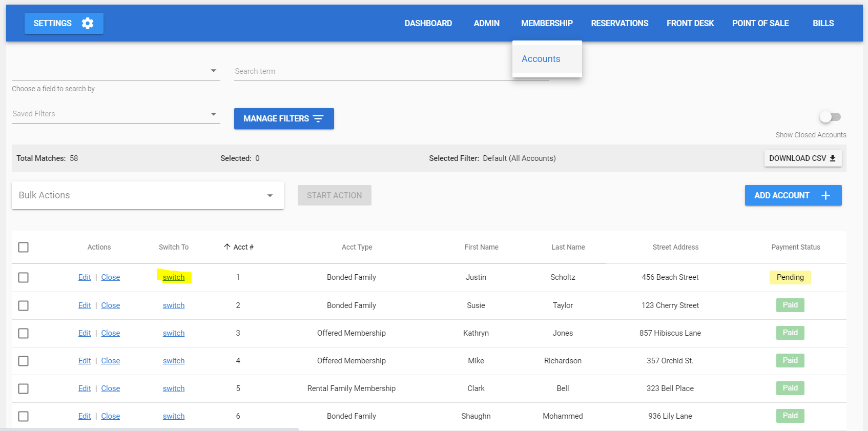Viewport: 868px width, 431px height.
Task: Close Susie Taylor's account
Action: tap(111, 305)
